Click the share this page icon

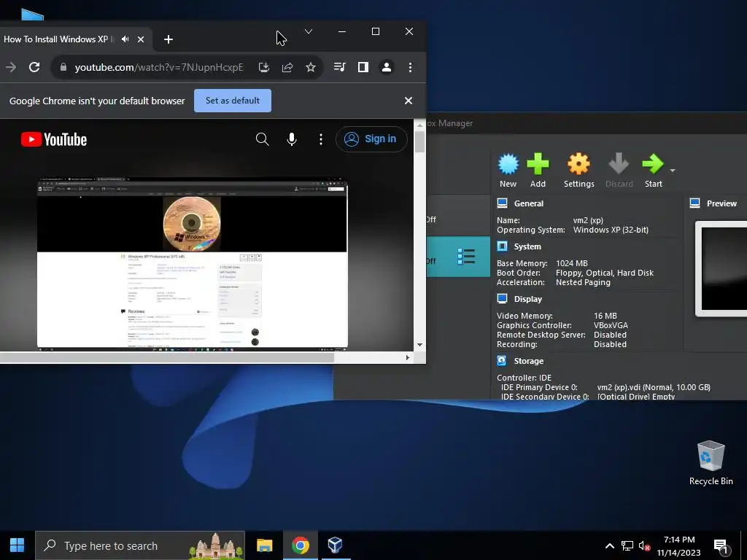coord(287,67)
